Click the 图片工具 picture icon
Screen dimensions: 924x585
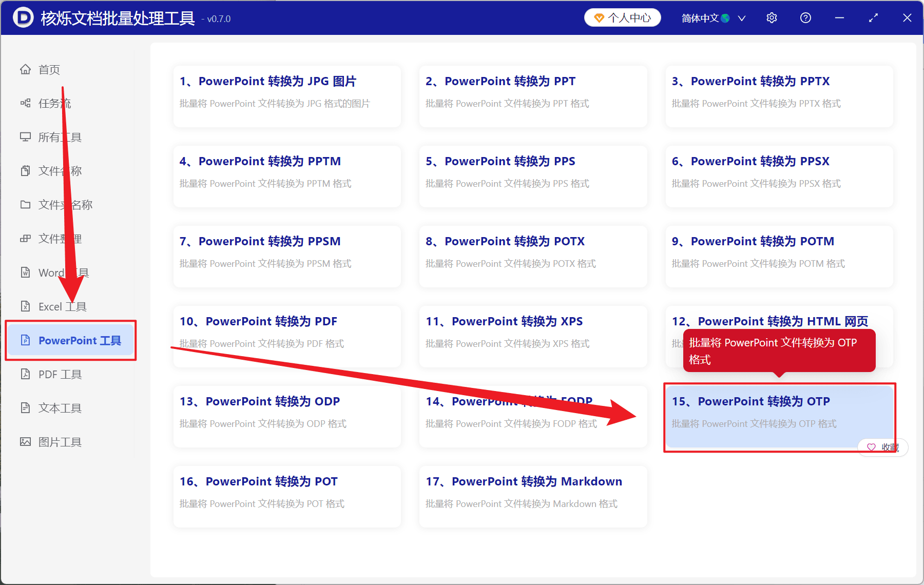[25, 442]
